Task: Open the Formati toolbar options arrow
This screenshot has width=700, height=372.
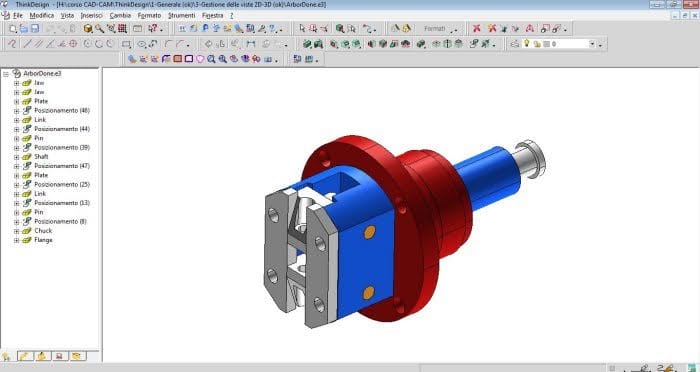Action: click(x=455, y=29)
